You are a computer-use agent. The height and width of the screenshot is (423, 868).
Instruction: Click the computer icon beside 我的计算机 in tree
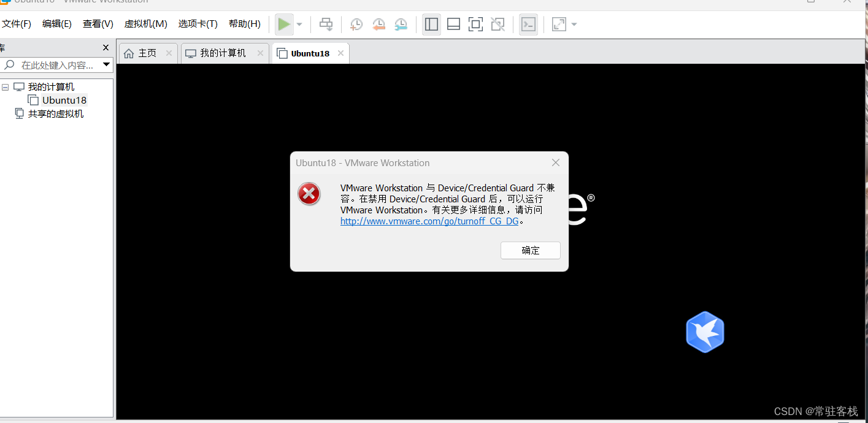[19, 87]
